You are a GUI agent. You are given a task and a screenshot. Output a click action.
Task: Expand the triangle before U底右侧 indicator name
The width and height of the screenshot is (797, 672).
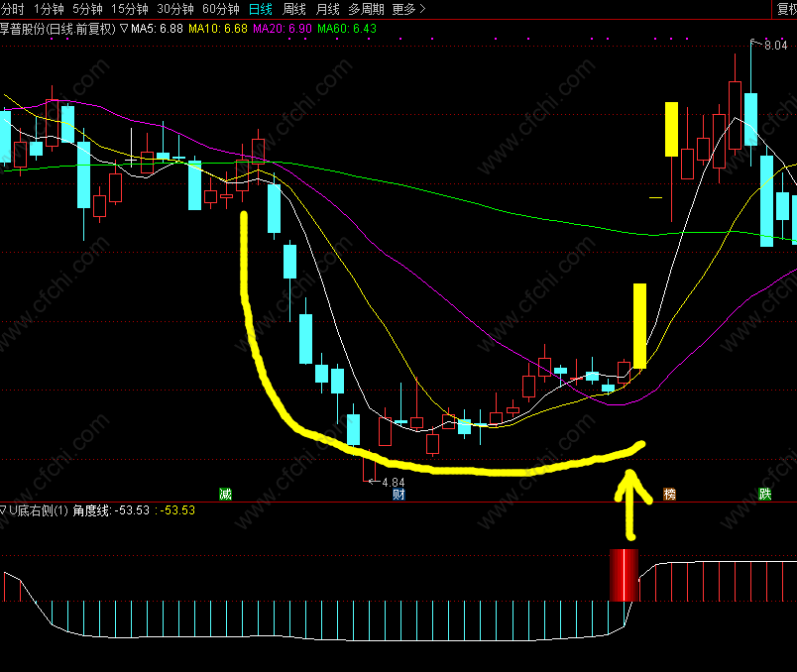coord(3,510)
